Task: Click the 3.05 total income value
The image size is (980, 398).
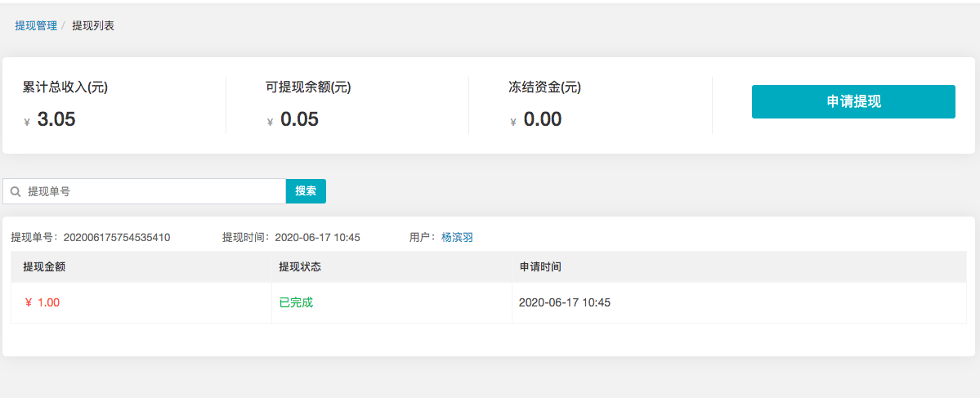Action: pyautogui.click(x=56, y=119)
